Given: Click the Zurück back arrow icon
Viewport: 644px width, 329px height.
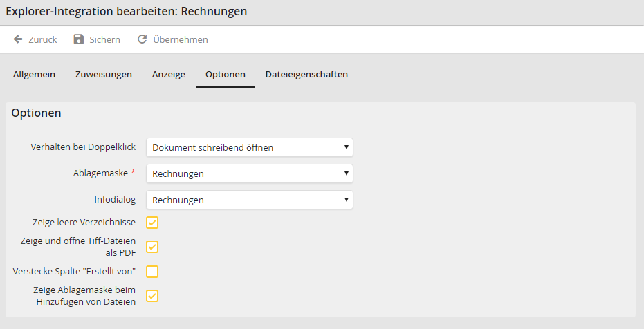Looking at the screenshot, I should (x=18, y=39).
